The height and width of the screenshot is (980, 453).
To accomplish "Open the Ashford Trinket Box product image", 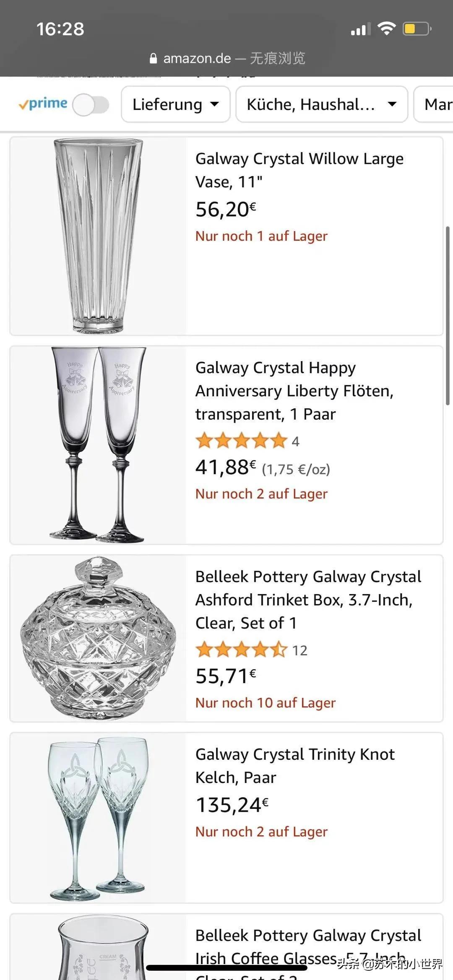I will coord(98,638).
